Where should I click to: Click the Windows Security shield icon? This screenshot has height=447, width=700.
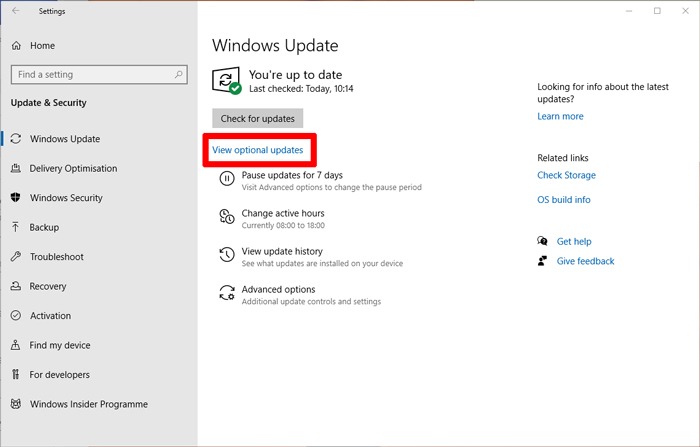point(16,197)
